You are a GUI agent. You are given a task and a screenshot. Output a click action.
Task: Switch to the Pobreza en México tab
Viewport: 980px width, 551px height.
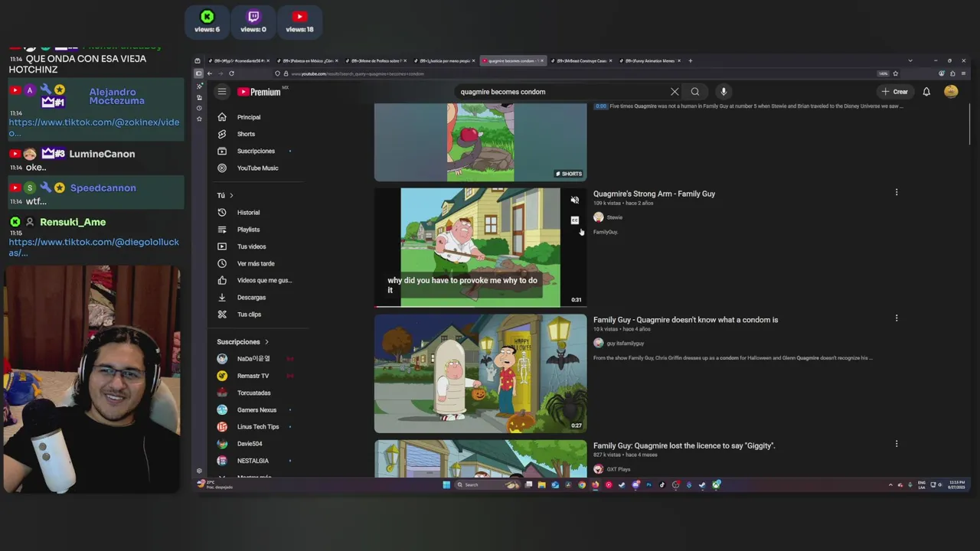pyautogui.click(x=306, y=60)
